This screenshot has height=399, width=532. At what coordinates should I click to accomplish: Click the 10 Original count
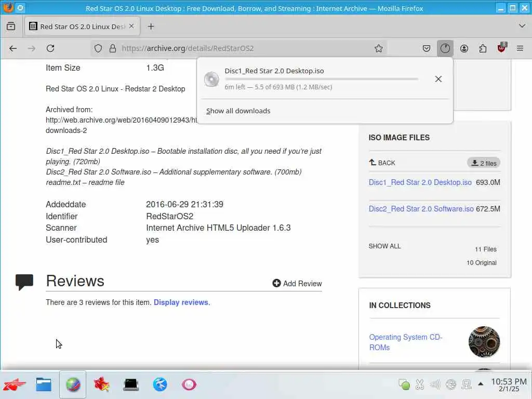[x=482, y=263]
